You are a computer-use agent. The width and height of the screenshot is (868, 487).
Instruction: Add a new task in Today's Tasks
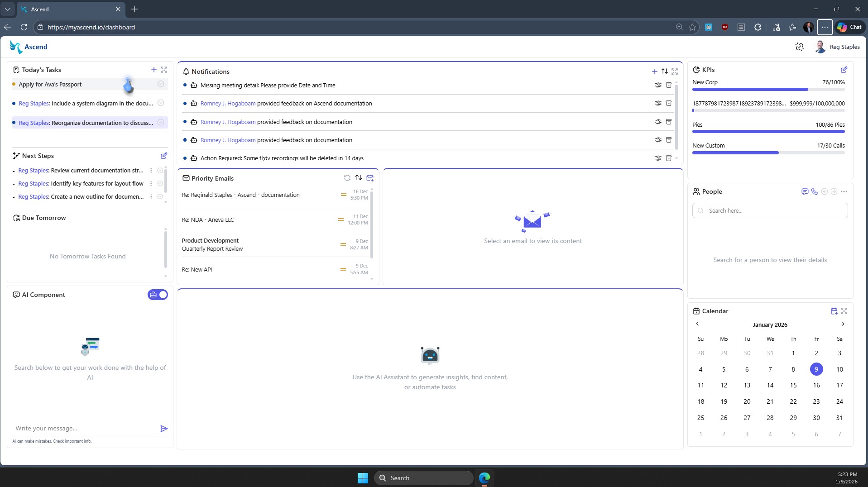pos(153,70)
